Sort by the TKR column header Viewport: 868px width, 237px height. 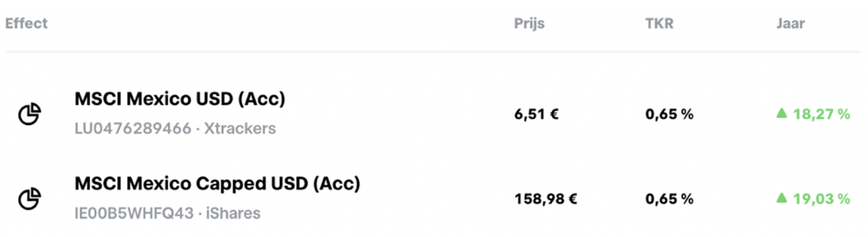tap(659, 24)
